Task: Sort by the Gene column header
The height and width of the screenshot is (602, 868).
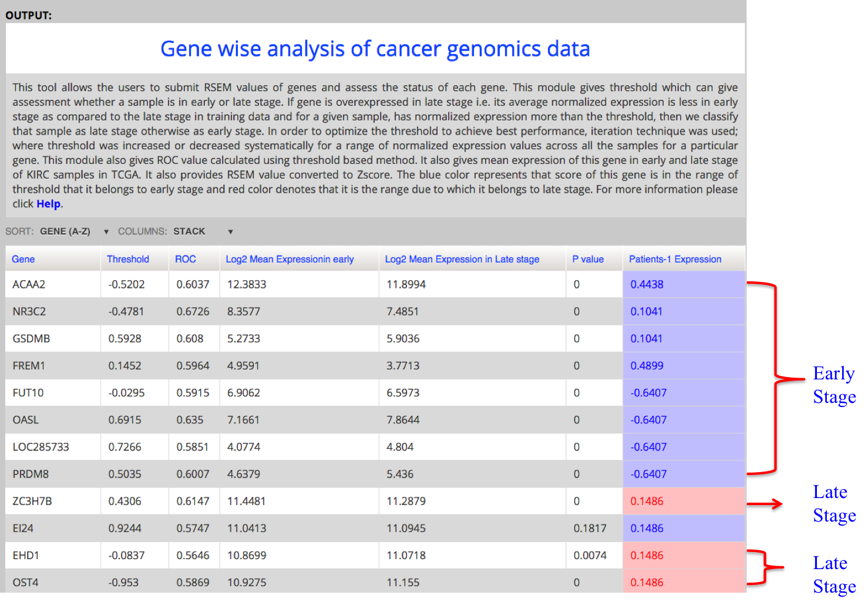Action: [23, 259]
